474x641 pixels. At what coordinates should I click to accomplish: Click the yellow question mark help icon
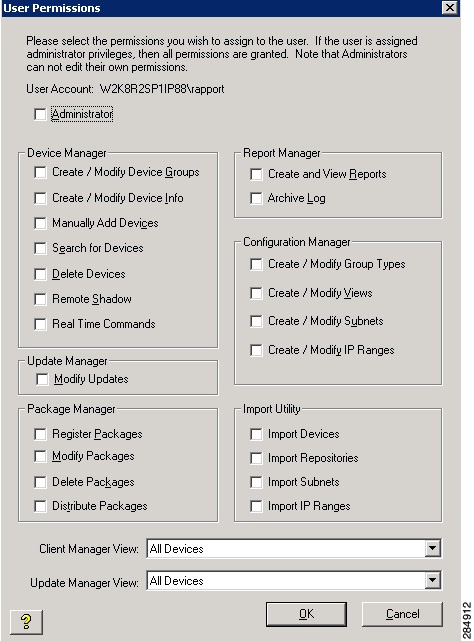(26, 622)
